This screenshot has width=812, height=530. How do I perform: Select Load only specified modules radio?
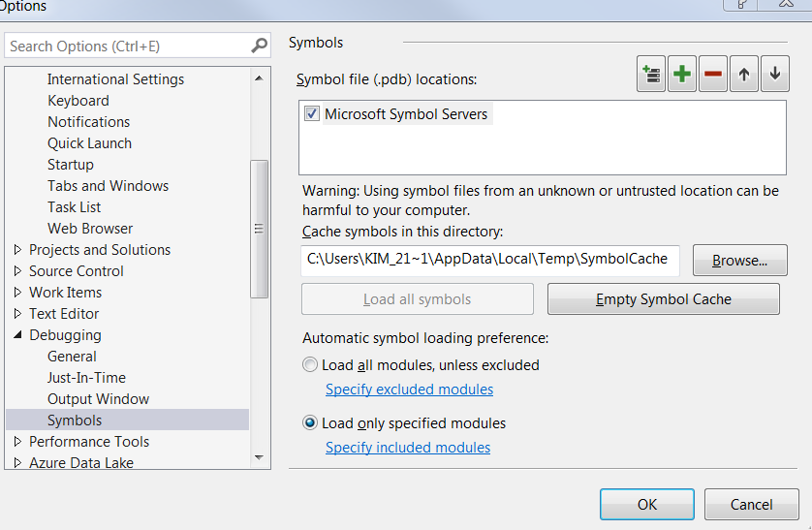click(310, 422)
